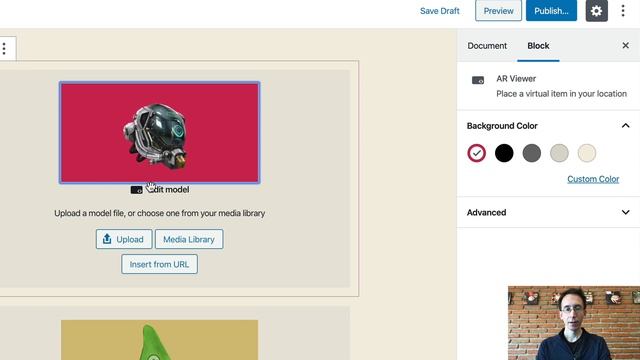Click the Publish button
This screenshot has width=640, height=360.
coord(551,11)
